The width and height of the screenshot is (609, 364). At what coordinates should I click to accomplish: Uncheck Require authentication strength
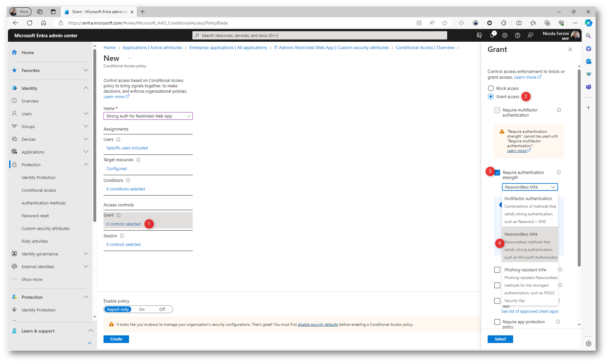tap(497, 172)
